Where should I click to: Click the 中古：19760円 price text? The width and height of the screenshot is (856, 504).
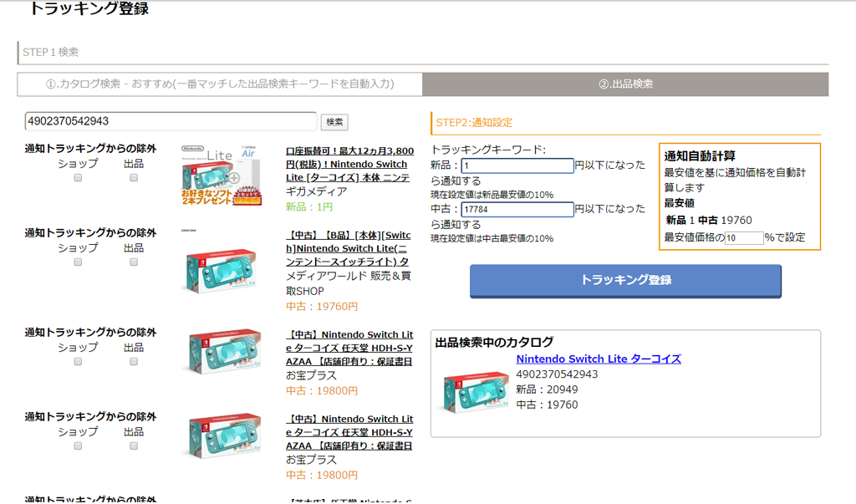322,307
